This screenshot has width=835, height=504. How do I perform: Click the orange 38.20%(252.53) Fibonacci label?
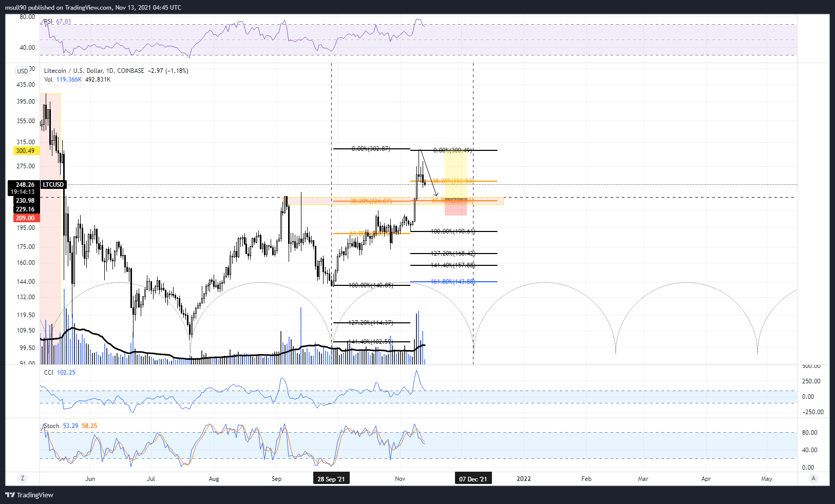pos(453,181)
